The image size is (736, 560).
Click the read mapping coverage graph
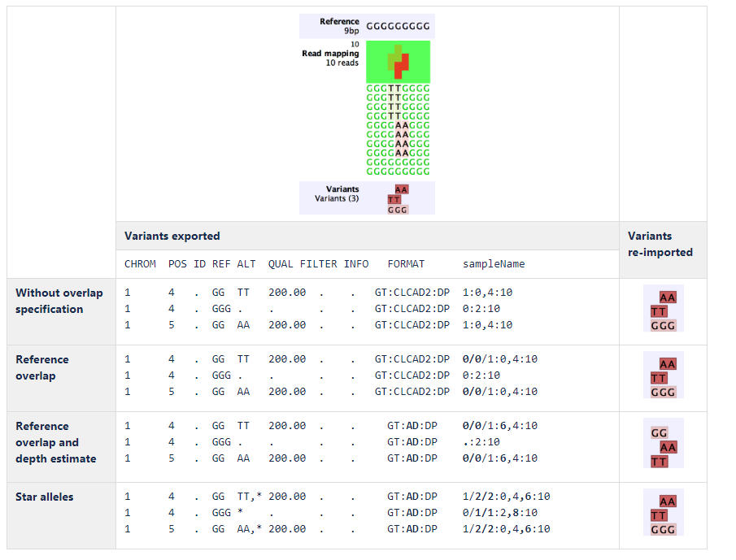click(x=398, y=62)
